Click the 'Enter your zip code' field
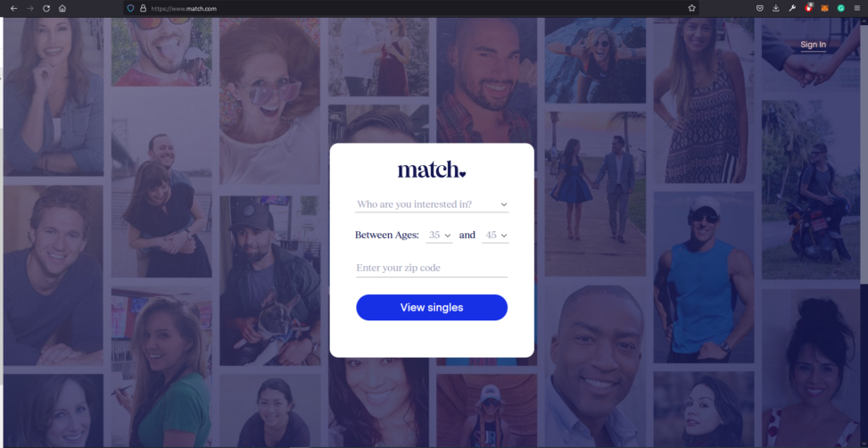 (432, 268)
